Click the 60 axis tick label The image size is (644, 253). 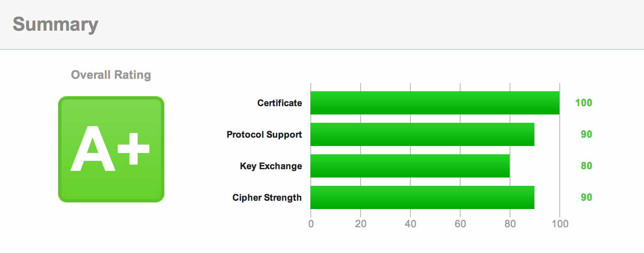point(460,224)
